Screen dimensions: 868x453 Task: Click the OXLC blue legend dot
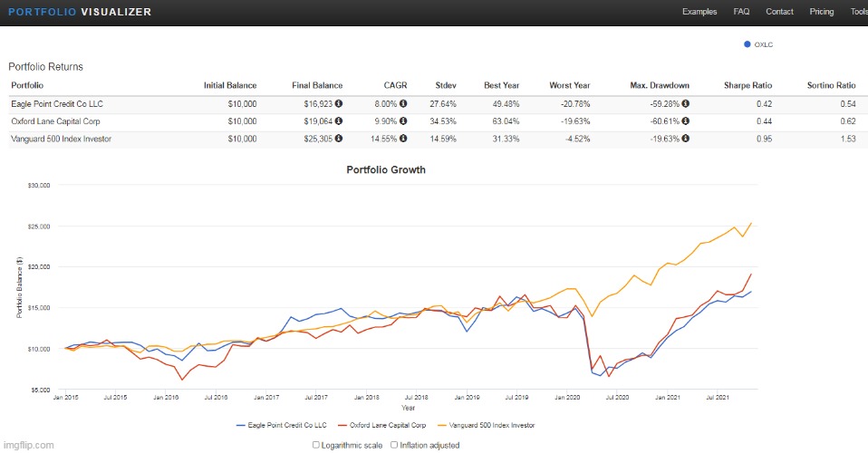click(x=747, y=43)
